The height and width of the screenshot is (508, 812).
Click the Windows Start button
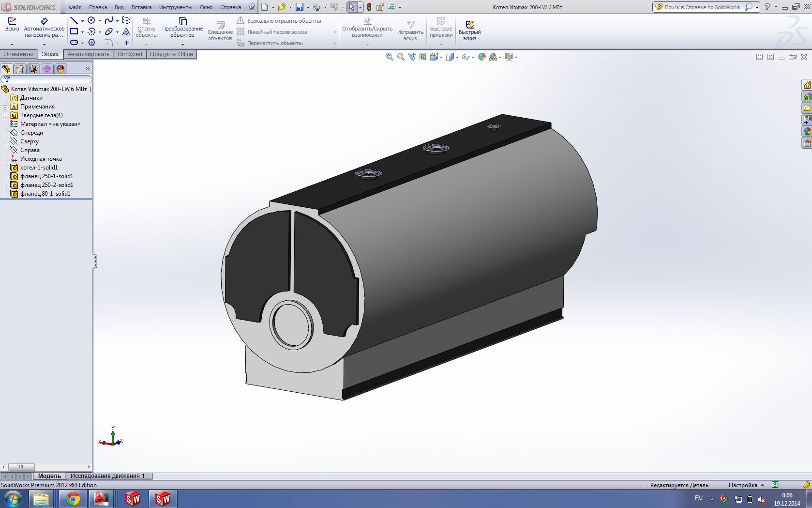coord(13,499)
